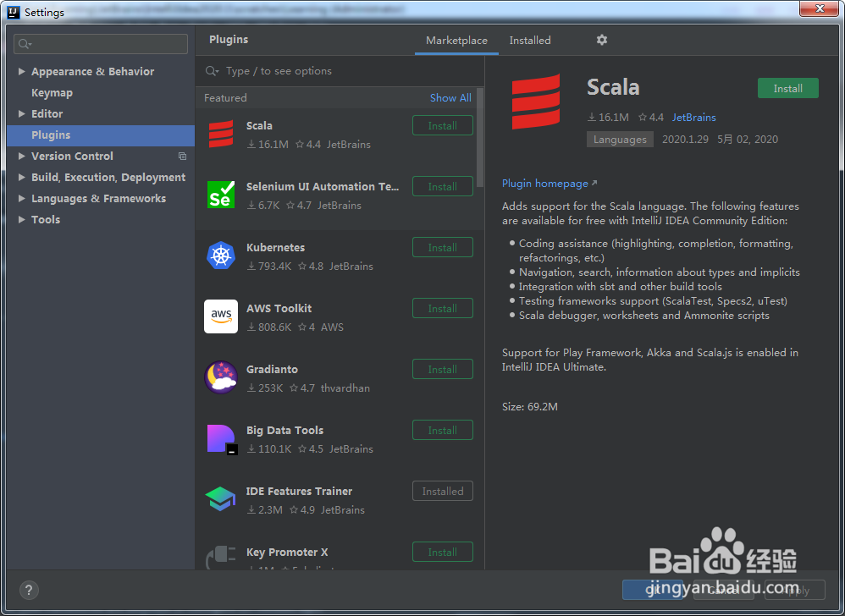This screenshot has width=845, height=616.
Task: Expand the Editor settings section
Action: tap(21, 113)
